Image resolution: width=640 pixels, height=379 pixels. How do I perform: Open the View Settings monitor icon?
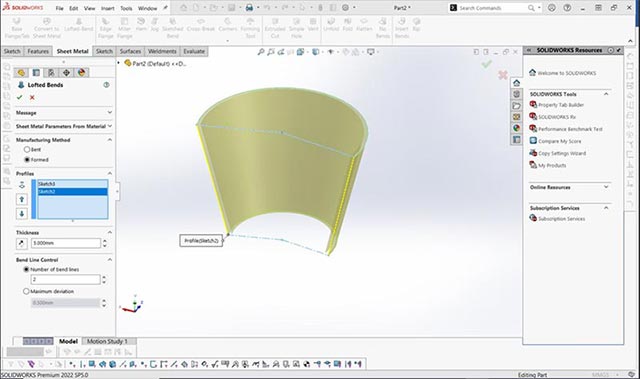click(x=371, y=52)
